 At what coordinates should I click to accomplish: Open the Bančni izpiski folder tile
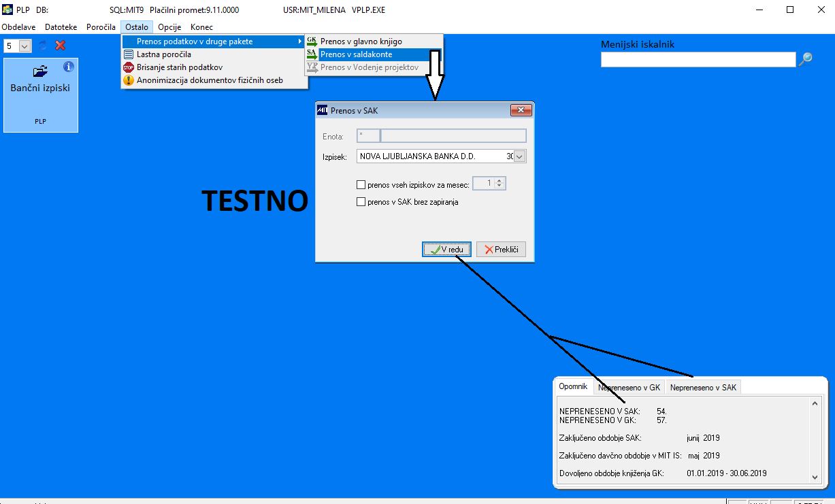40,95
